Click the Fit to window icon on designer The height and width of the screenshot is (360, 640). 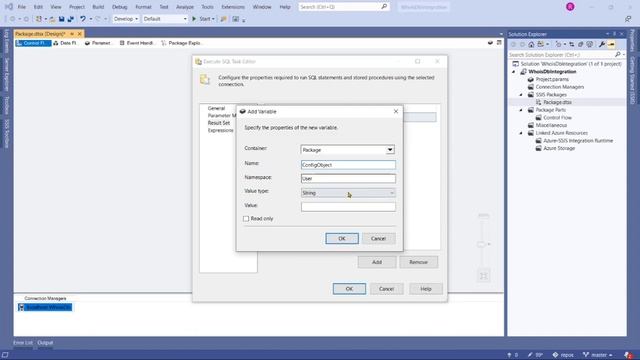pos(484,276)
